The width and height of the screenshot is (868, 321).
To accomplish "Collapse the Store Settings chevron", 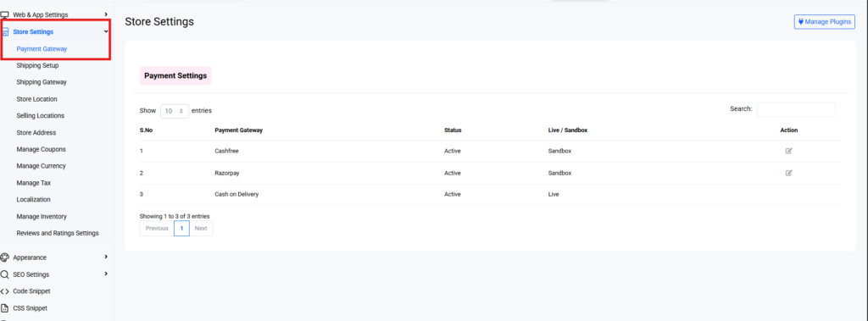I will (x=106, y=31).
